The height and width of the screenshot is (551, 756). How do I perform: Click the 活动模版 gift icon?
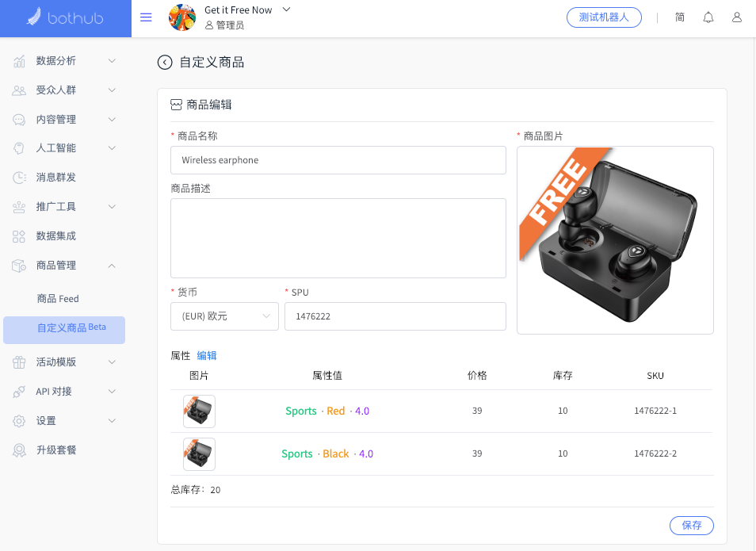tap(19, 362)
